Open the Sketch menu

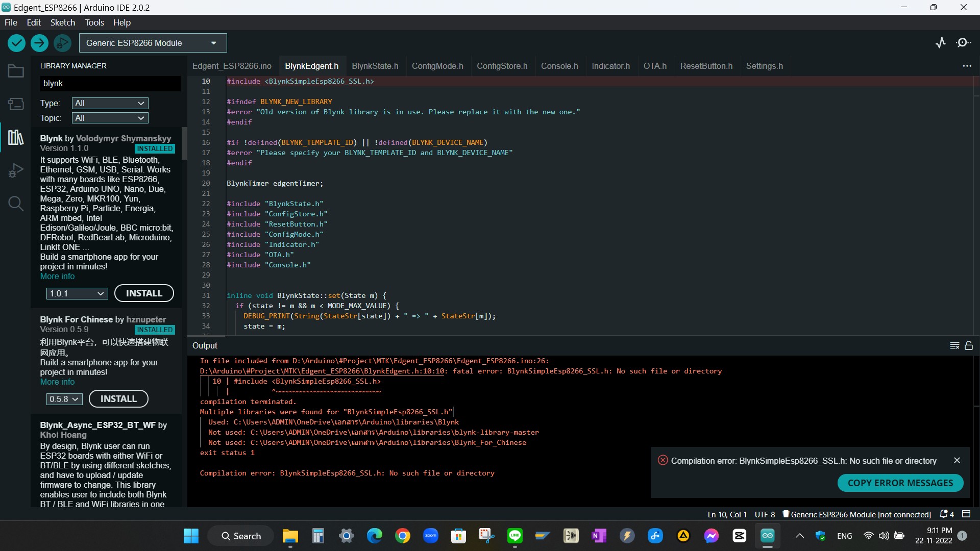tap(62, 22)
